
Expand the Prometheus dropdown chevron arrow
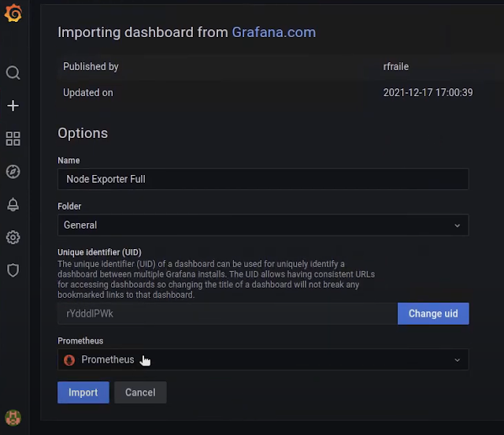pos(457,360)
